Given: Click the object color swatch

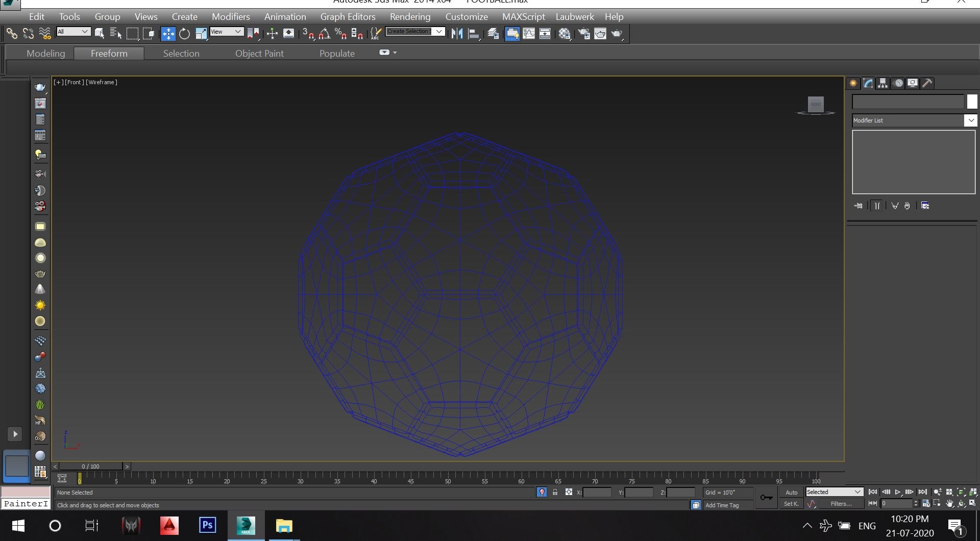Looking at the screenshot, I should coord(972,102).
